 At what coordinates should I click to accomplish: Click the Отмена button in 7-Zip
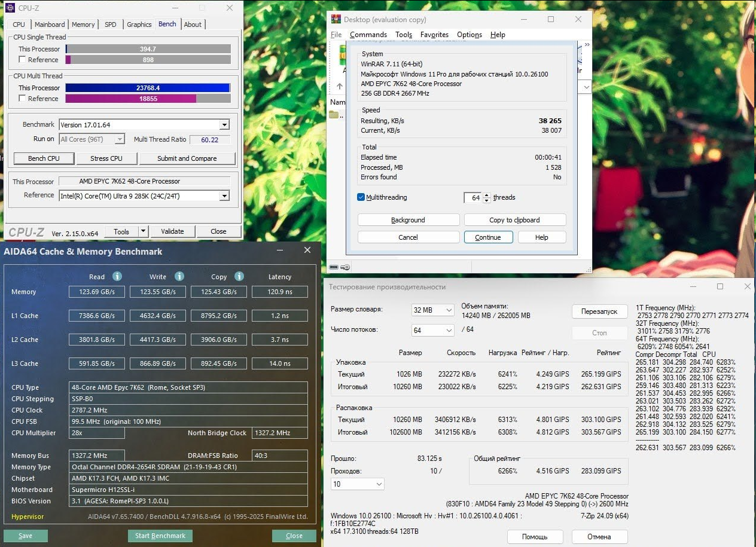pos(599,537)
